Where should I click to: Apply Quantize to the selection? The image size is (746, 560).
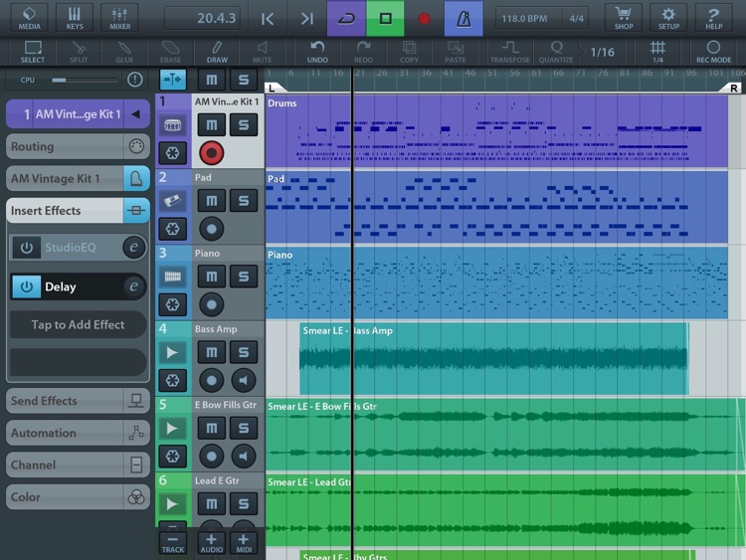556,52
